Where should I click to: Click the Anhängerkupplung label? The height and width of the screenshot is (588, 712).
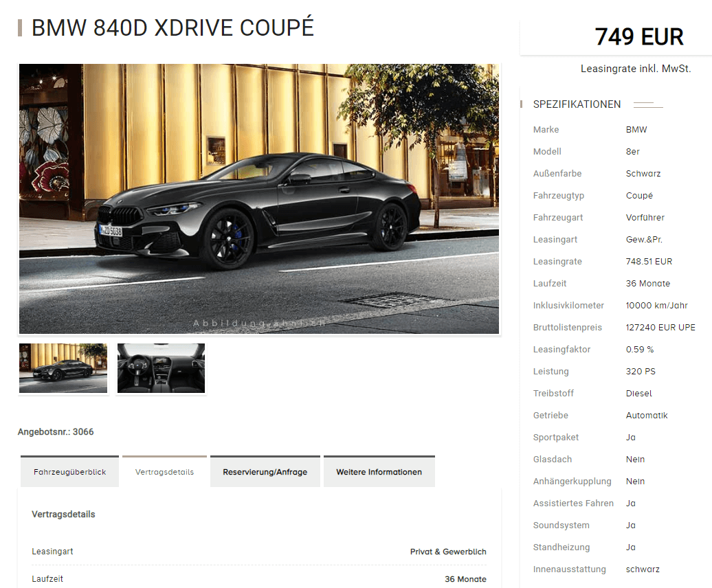[x=572, y=482]
